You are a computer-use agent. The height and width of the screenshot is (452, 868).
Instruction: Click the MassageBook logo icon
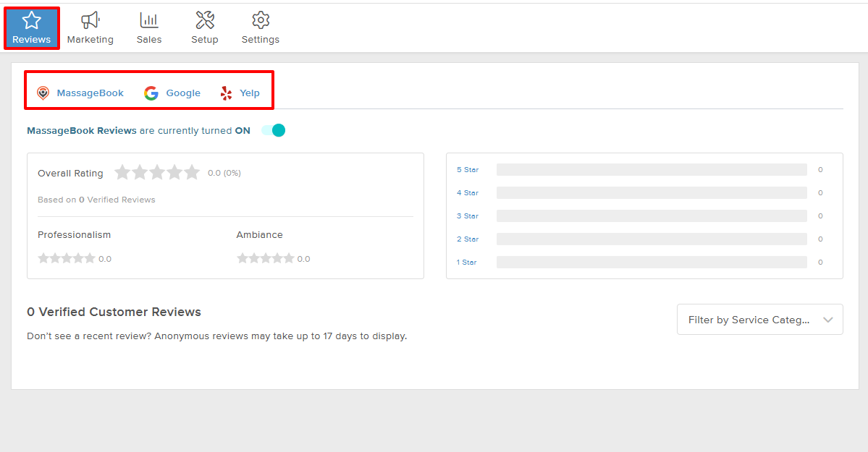click(x=43, y=93)
